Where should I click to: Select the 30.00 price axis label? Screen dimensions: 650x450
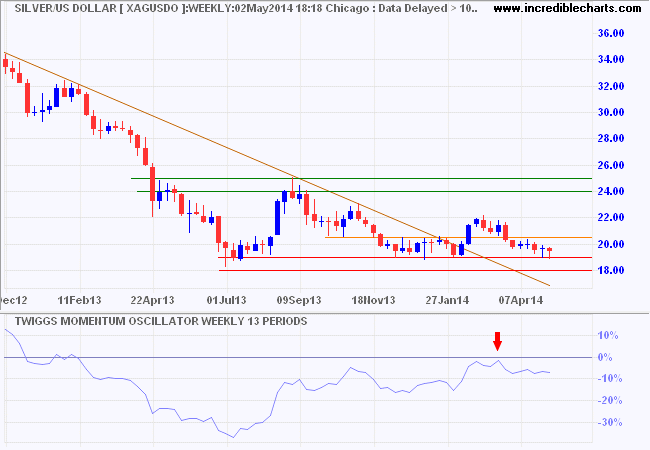point(611,112)
